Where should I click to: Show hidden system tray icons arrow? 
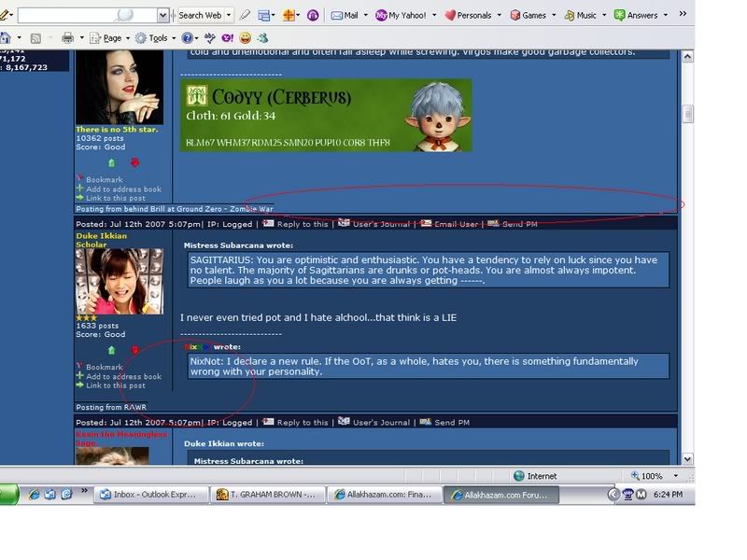click(x=613, y=495)
